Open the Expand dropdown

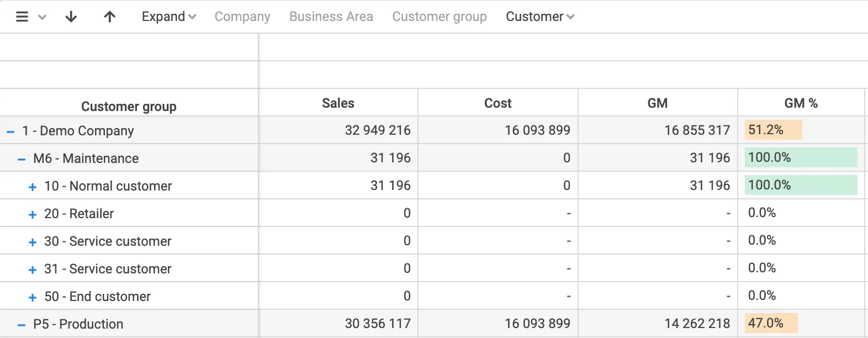tap(168, 17)
